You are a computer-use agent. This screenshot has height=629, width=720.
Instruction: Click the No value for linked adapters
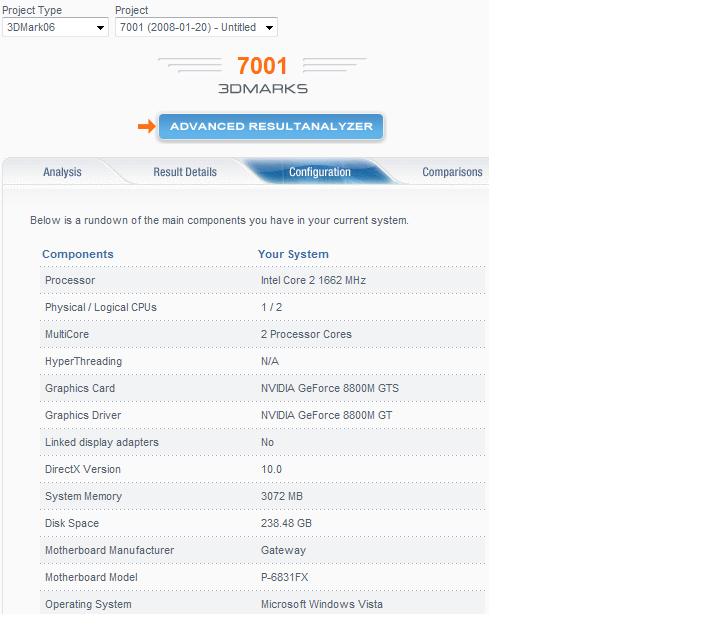click(267, 443)
